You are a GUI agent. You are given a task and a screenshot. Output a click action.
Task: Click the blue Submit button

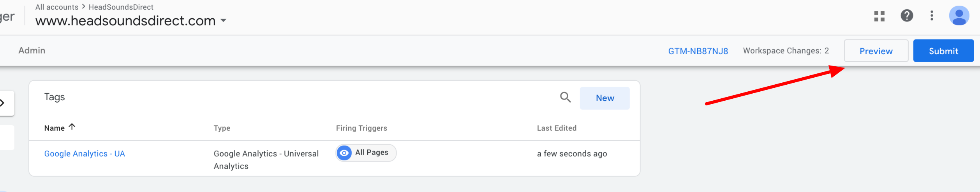943,51
